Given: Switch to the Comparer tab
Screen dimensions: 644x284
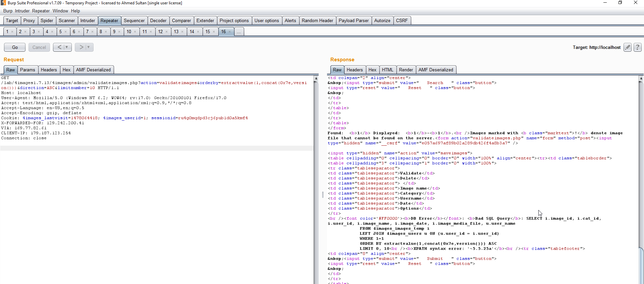Looking at the screenshot, I should click(x=181, y=20).
